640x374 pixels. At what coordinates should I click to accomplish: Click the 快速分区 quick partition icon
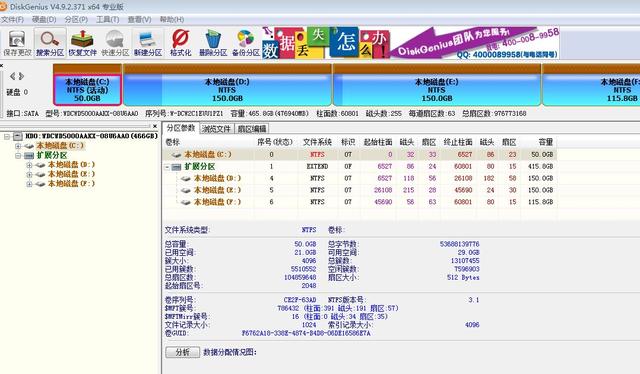pos(115,43)
